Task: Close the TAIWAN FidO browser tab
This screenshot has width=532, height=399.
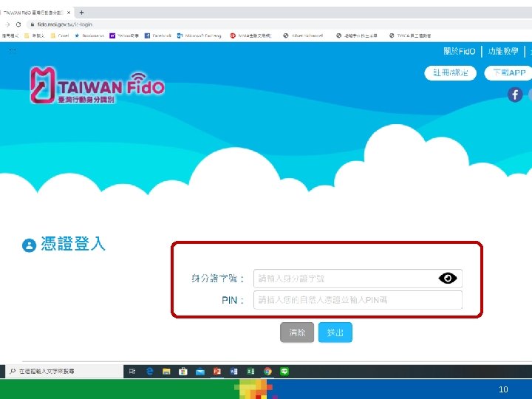Action: (x=69, y=13)
